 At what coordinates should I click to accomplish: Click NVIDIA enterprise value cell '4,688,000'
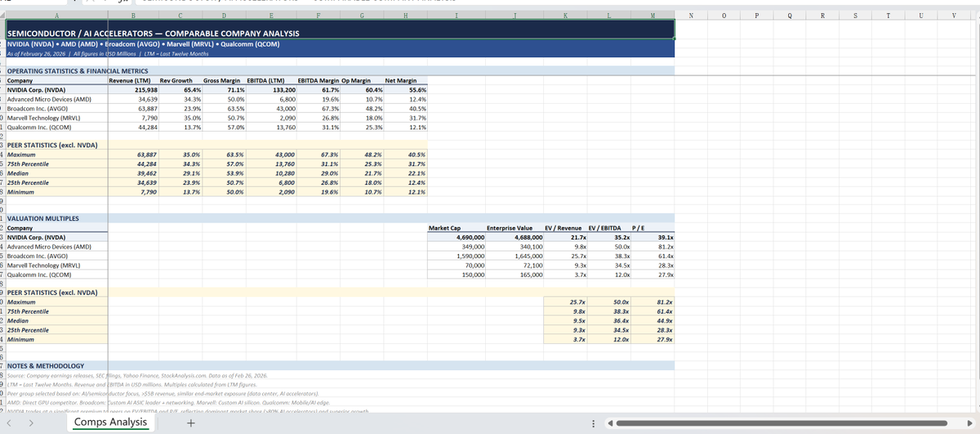coord(514,236)
